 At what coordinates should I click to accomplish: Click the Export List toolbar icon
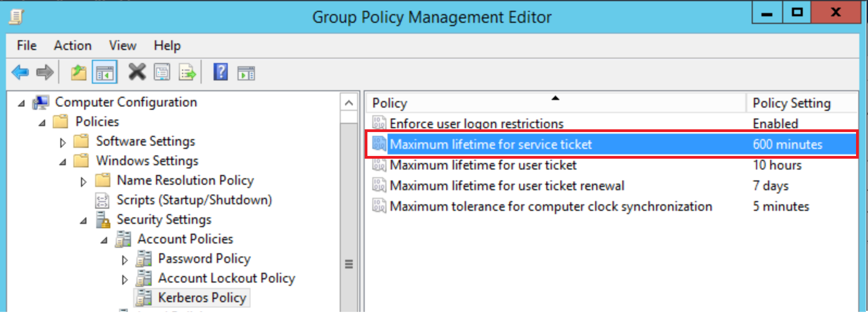tap(188, 72)
